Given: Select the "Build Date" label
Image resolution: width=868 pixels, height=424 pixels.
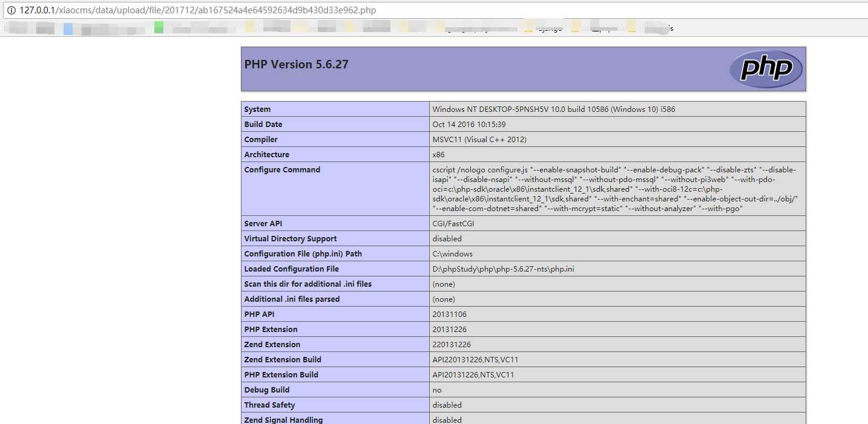Looking at the screenshot, I should click(x=263, y=125).
